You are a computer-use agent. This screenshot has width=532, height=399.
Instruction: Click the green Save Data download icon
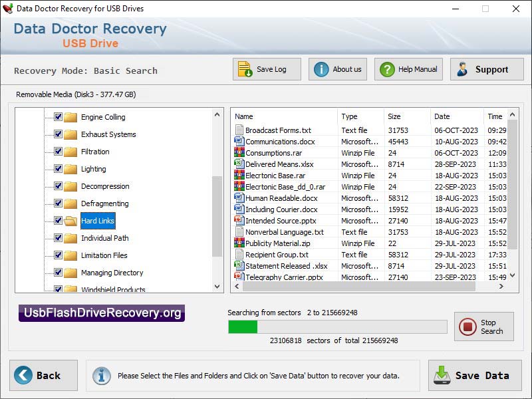point(442,376)
